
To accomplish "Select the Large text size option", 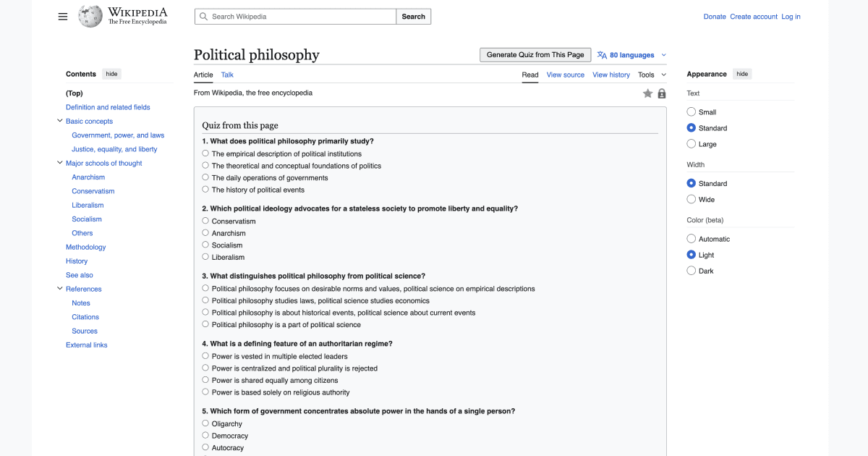I will tap(691, 143).
